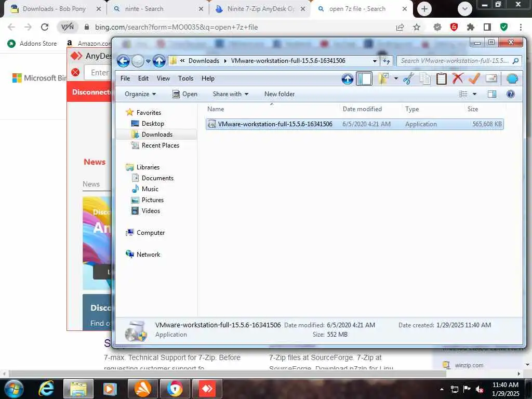The image size is (532, 399).
Task: Select Favorites in the navigation pane
Action: (x=149, y=113)
